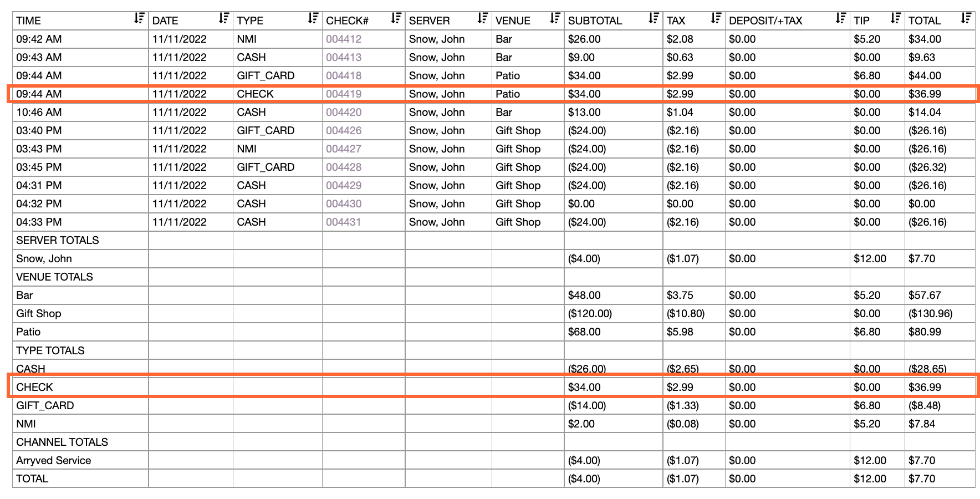
Task: Click the $9.63 total value
Action: (x=922, y=57)
